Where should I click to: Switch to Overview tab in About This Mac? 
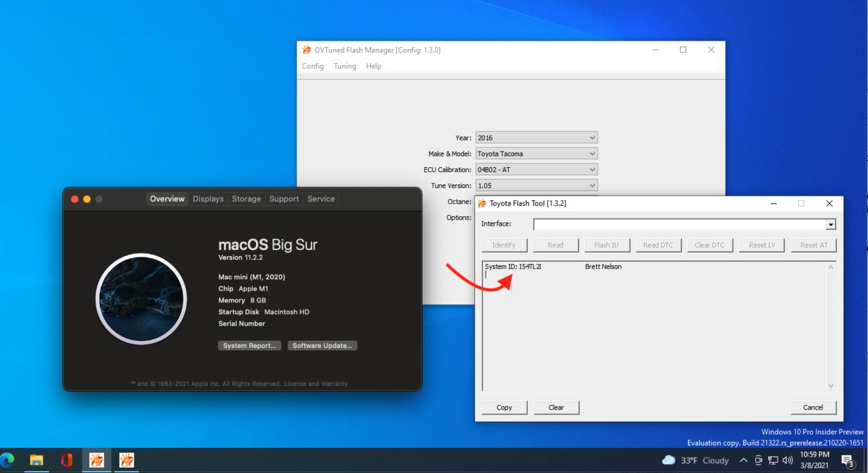(x=167, y=199)
